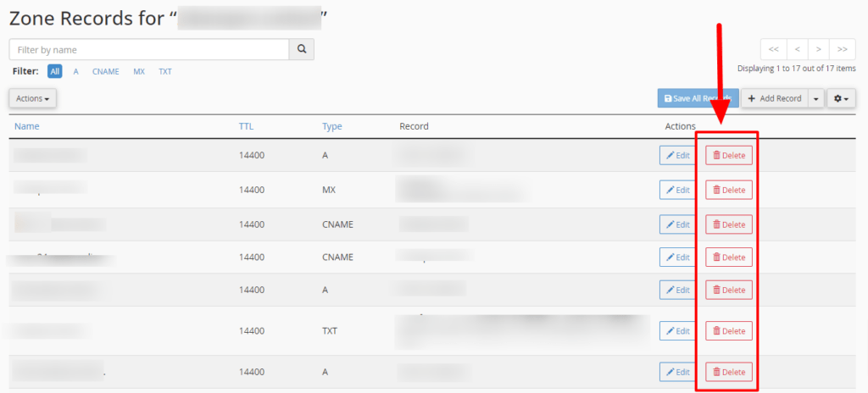Select the All filter
868x393 pixels.
point(54,72)
